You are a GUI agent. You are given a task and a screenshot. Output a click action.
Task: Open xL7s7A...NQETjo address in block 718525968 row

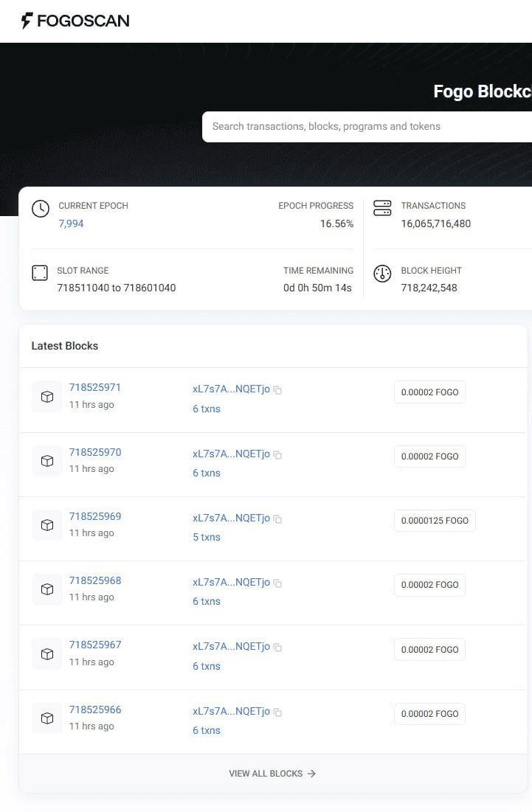coord(232,582)
